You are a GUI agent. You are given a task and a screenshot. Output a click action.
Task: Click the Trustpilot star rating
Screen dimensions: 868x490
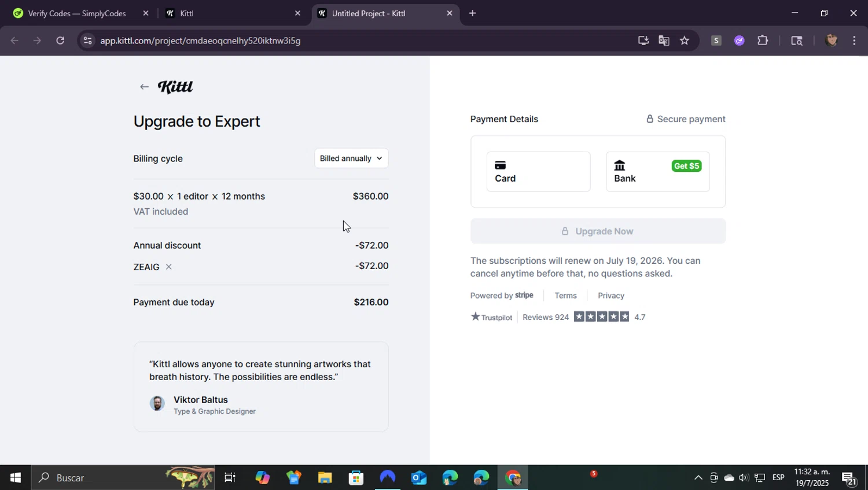(601, 317)
